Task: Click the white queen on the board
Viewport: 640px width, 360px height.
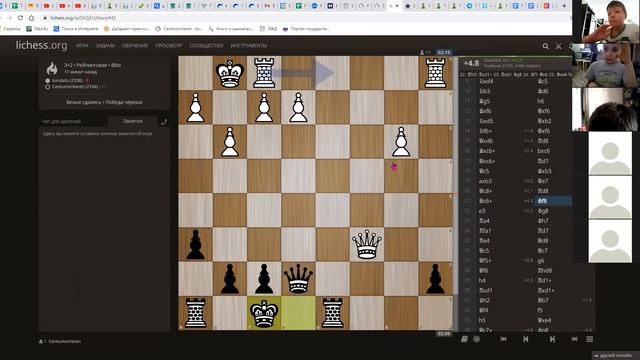Action: click(x=367, y=244)
